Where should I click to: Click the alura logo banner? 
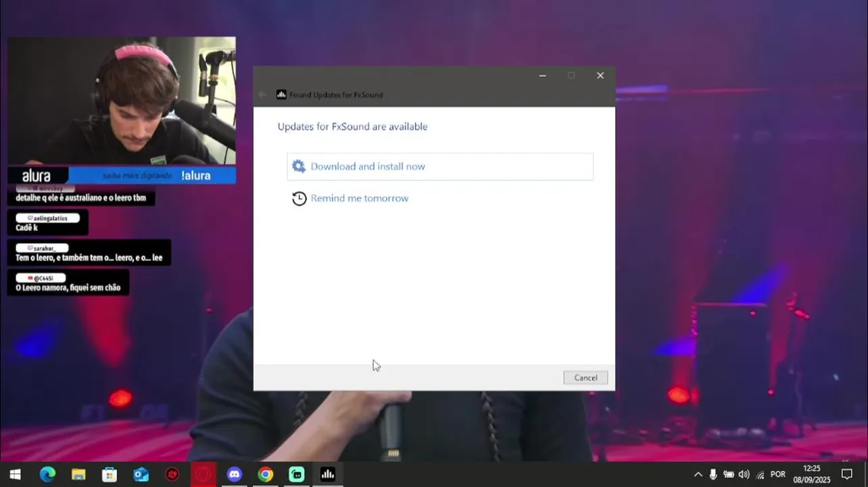click(37, 176)
